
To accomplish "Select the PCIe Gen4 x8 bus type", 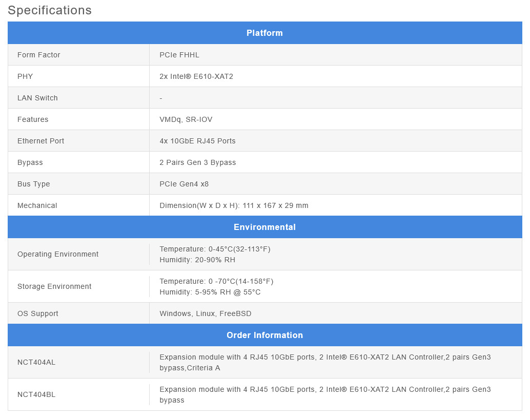I will pyautogui.click(x=184, y=184).
